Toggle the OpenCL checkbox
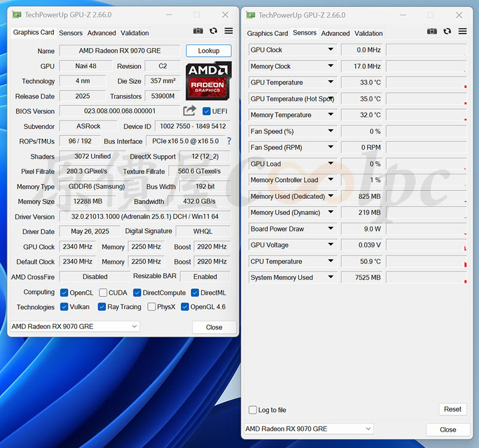The width and height of the screenshot is (479, 448). pyautogui.click(x=64, y=293)
